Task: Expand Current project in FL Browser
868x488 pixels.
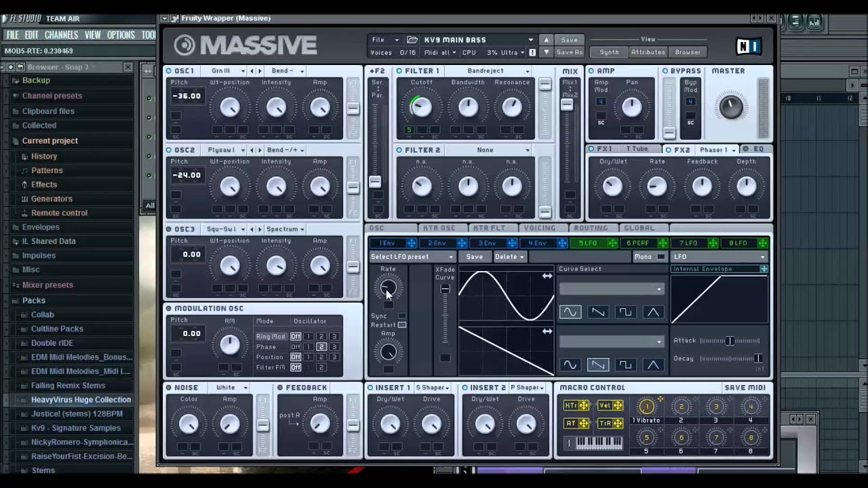Action: pos(50,141)
